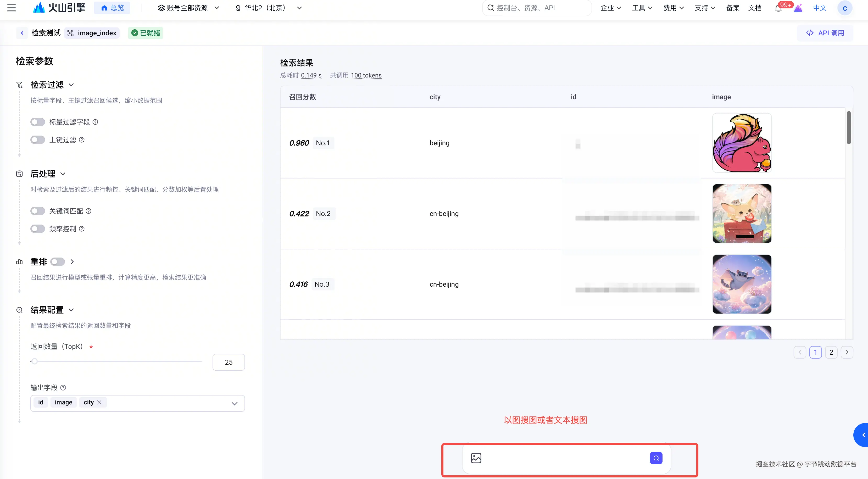
Task: Open the 文档 documentation link
Action: click(755, 8)
